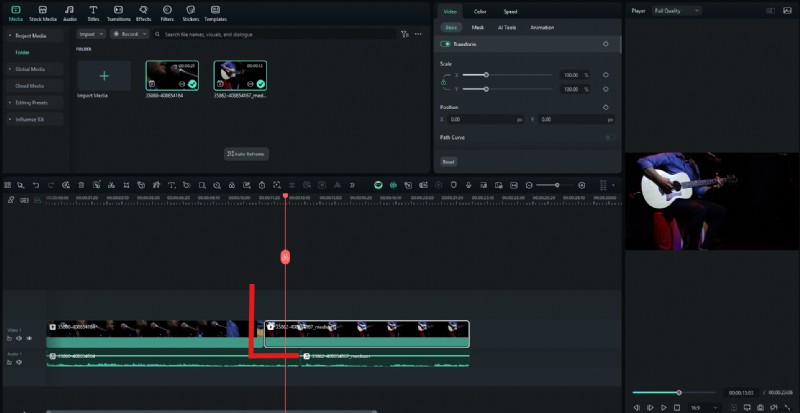Screen dimensions: 800x413
Task: Click the Scale Y slider
Action: tap(507, 89)
